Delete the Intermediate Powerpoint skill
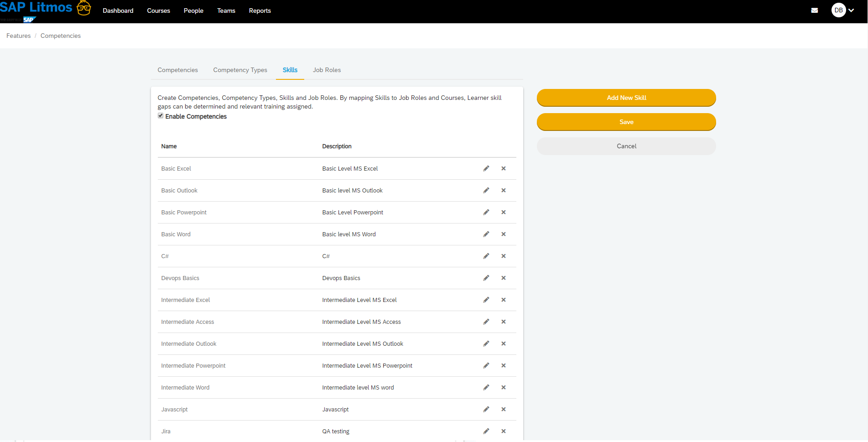The width and height of the screenshot is (868, 442). pyautogui.click(x=504, y=365)
